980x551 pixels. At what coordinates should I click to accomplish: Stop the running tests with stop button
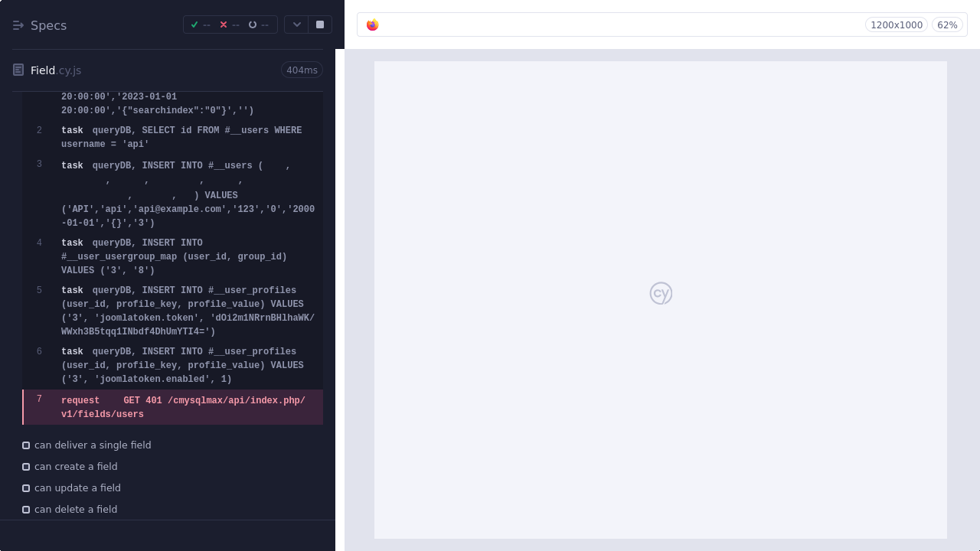[320, 24]
